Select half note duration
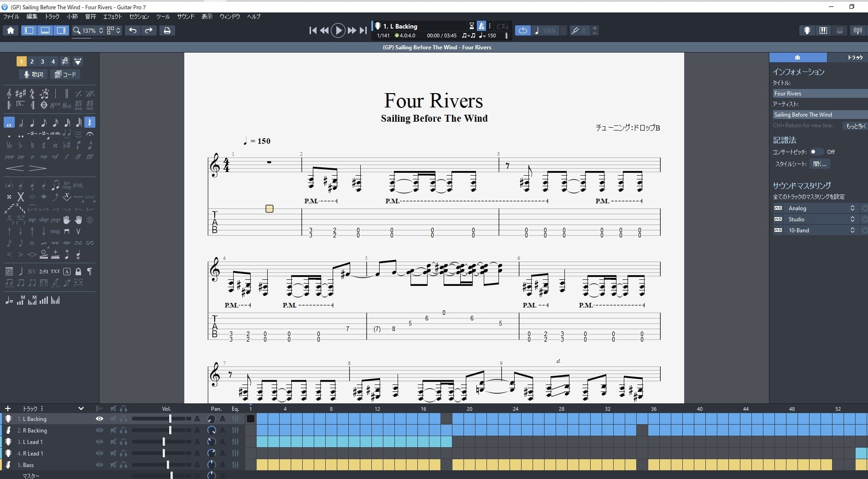Image resolution: width=868 pixels, height=479 pixels. pos(21,123)
